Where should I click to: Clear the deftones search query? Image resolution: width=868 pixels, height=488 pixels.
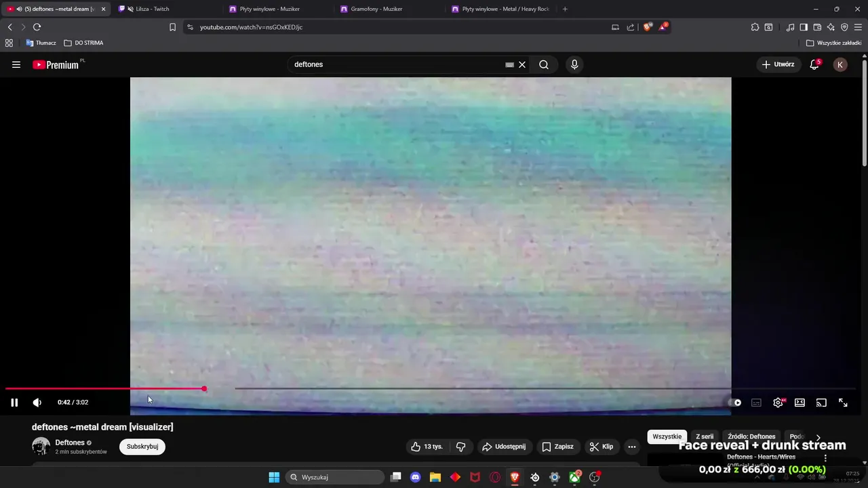522,64
